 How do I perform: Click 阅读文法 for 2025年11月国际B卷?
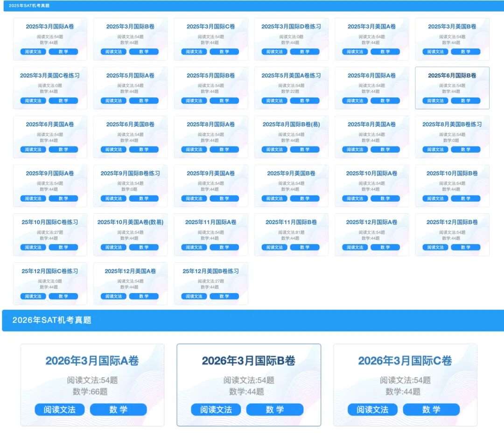click(x=274, y=247)
